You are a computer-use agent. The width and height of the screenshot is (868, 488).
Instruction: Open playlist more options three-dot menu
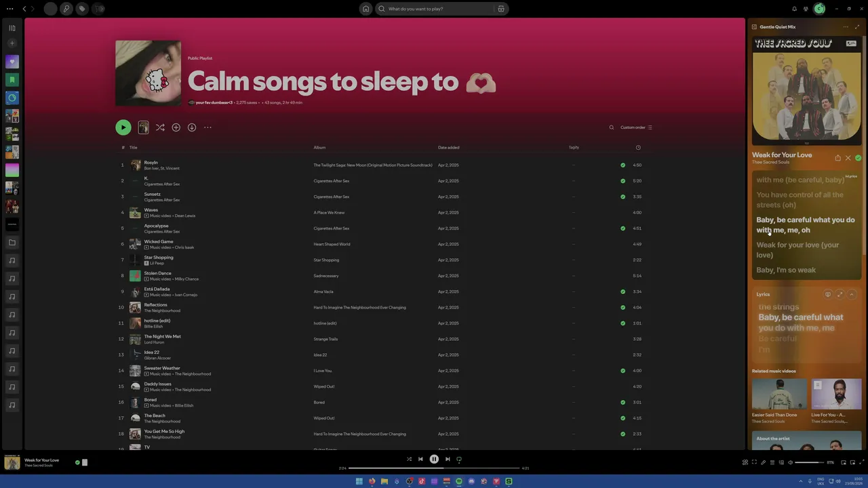(x=208, y=127)
